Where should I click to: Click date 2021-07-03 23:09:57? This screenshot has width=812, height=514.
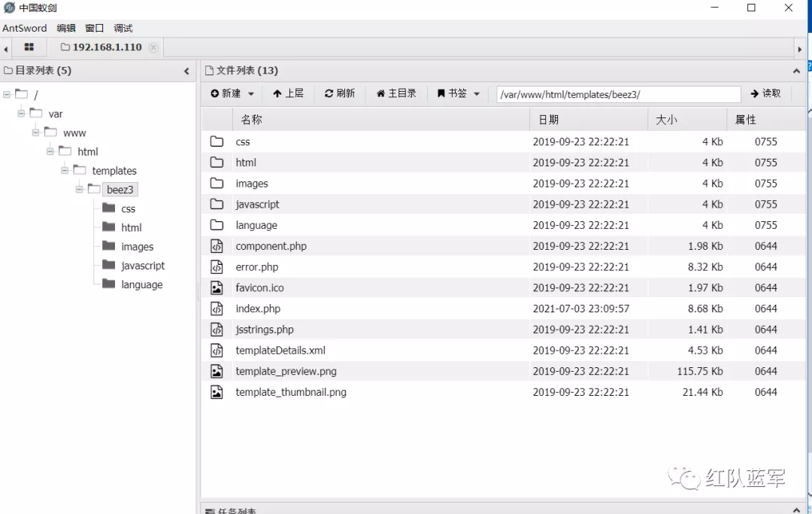(581, 309)
